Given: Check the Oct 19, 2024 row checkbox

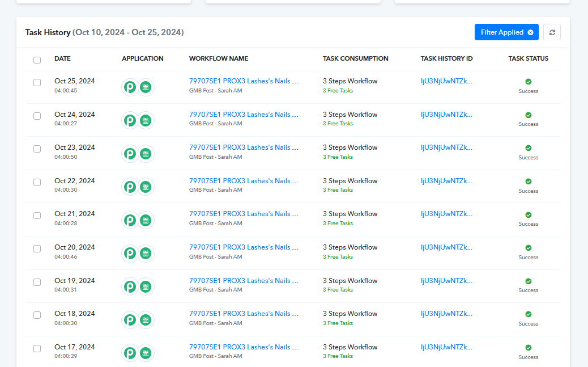Looking at the screenshot, I should coord(37,282).
